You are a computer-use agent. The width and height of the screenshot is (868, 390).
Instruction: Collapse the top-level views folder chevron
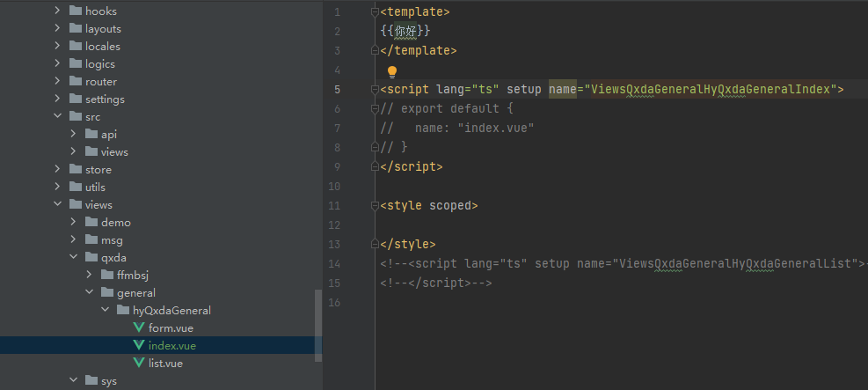[57, 204]
